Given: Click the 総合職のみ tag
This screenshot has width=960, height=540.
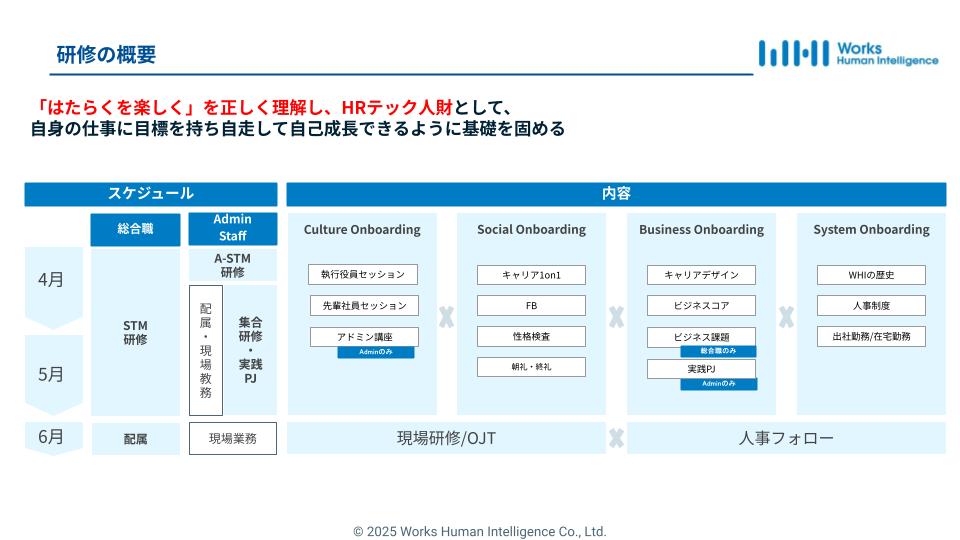Looking at the screenshot, I should tap(718, 351).
